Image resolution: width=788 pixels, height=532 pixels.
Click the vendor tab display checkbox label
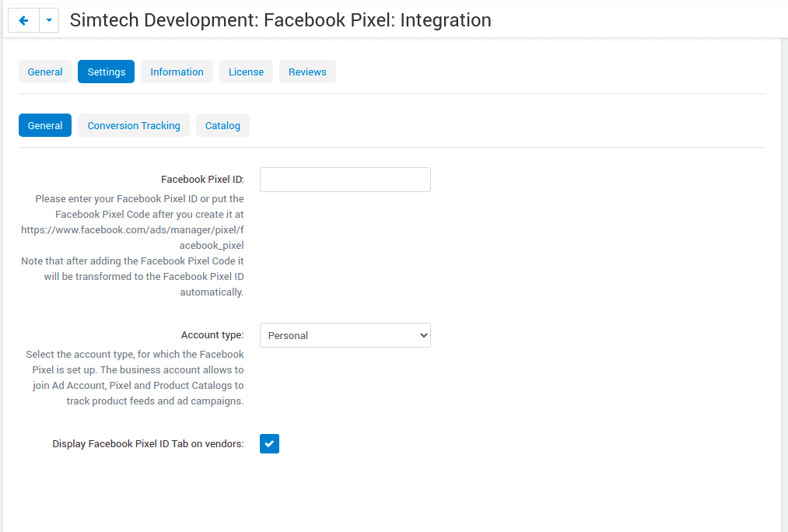coord(147,443)
